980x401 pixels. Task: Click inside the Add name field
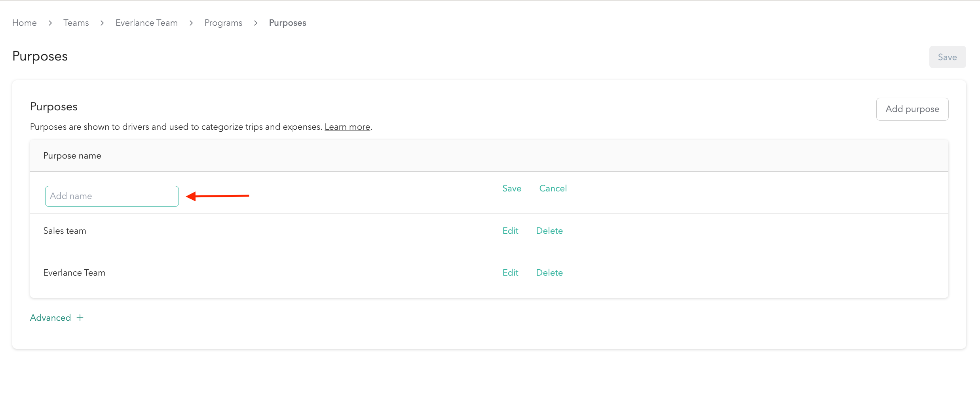(112, 196)
